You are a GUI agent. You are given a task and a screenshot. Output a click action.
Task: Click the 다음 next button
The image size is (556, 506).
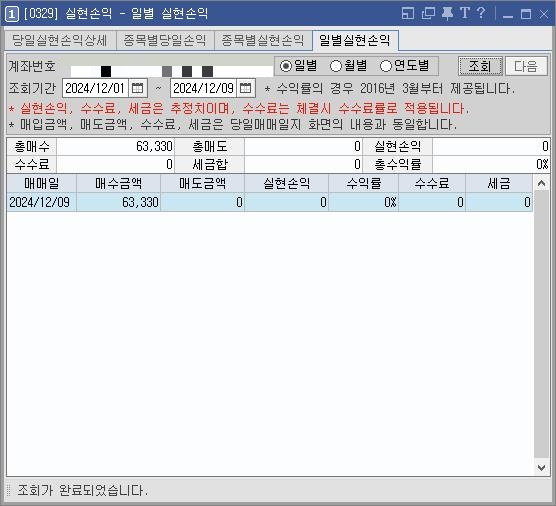point(526,66)
